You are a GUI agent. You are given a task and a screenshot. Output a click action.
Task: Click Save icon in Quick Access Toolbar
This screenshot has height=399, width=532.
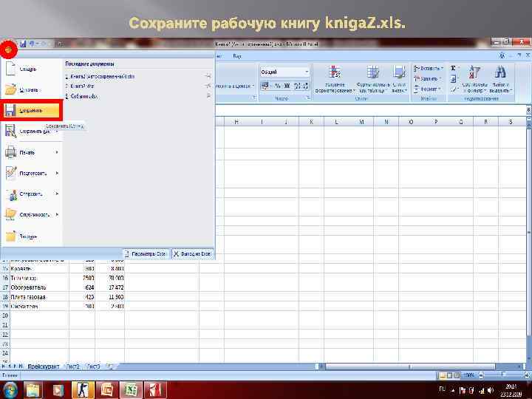tap(23, 44)
